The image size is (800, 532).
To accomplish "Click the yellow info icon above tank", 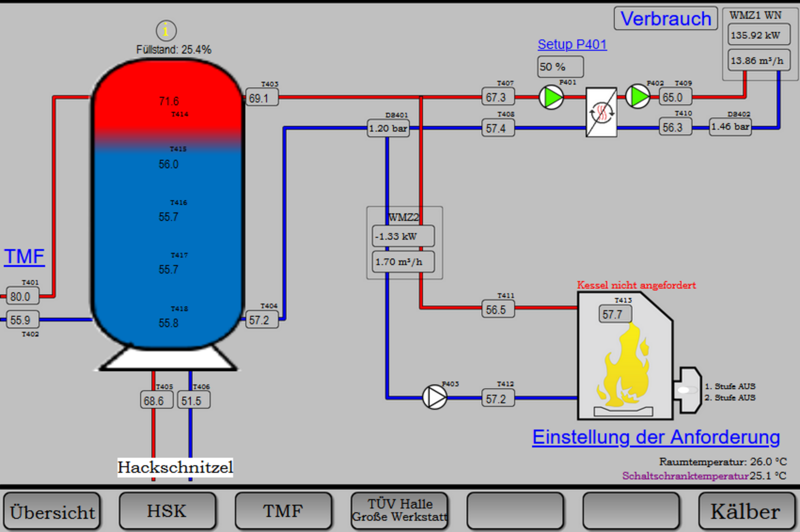I will coord(166,30).
